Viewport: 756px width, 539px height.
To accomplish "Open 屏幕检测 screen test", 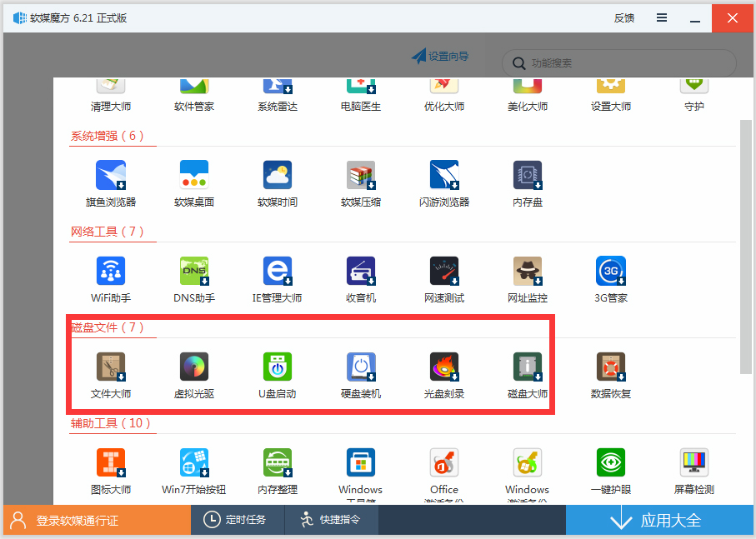I will coord(694,472).
